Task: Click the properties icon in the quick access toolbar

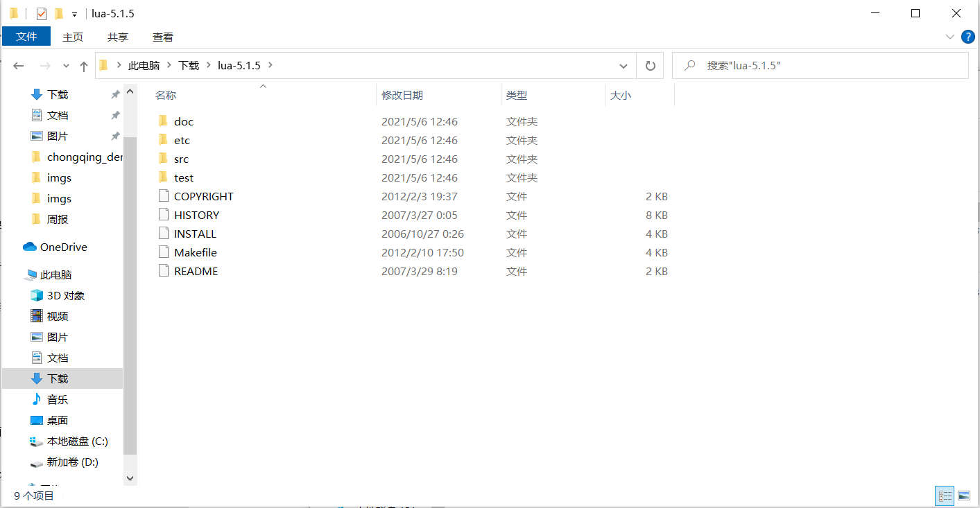Action: point(42,13)
